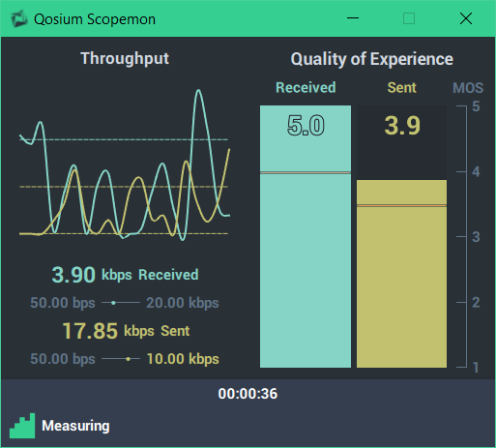Adjust the Sent throughput scale slider
The image size is (496, 448).
121,359
